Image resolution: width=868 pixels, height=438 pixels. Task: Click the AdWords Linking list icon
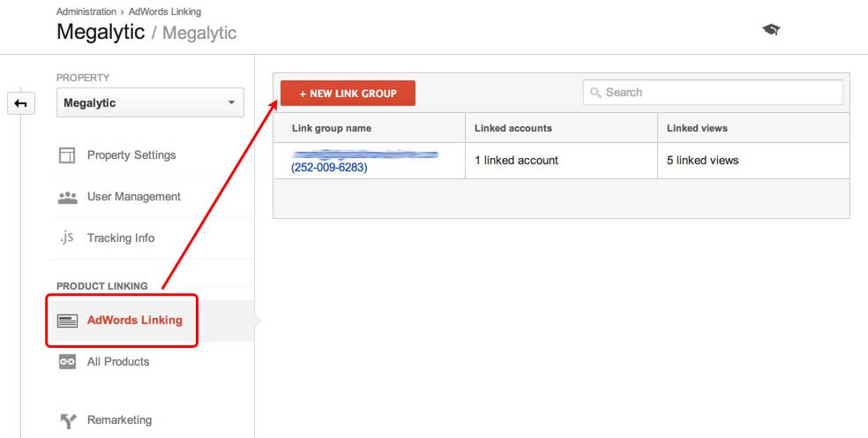point(67,321)
